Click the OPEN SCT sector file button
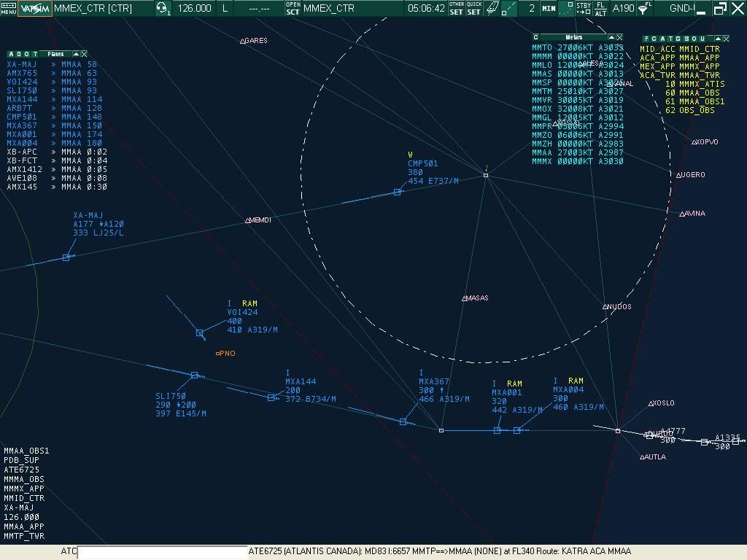Image resolution: width=747 pixels, height=560 pixels. click(293, 9)
